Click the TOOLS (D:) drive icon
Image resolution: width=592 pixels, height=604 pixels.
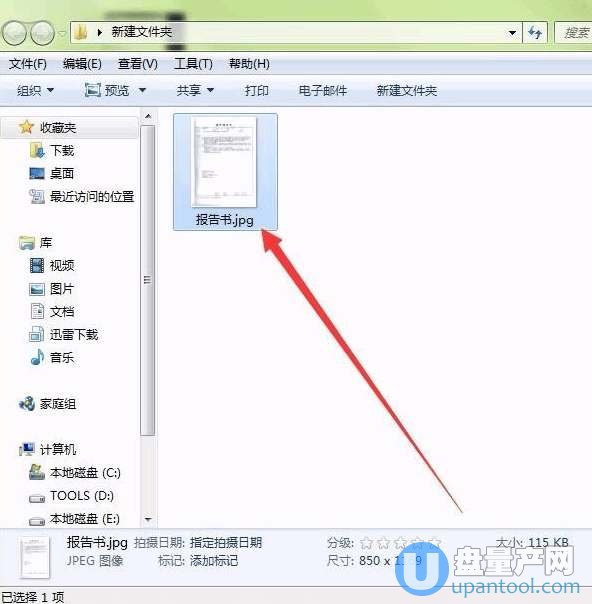[37, 499]
